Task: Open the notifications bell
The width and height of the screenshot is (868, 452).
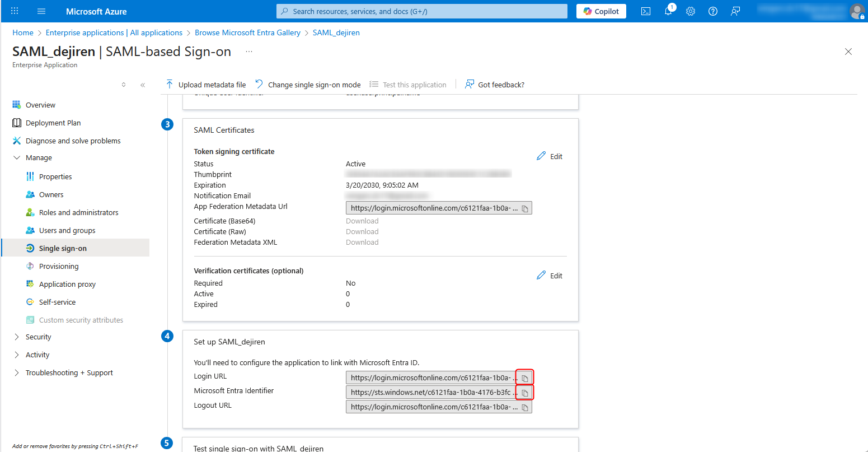Action: (668, 11)
